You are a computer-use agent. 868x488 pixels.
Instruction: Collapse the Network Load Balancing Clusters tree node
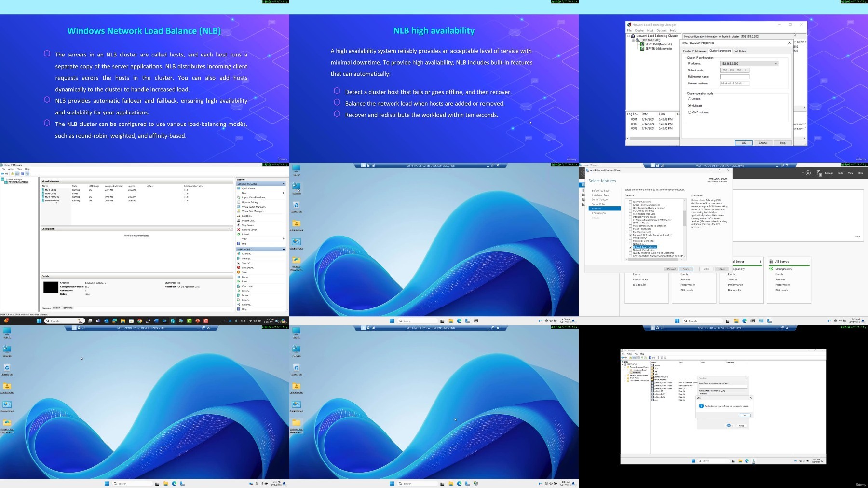[x=629, y=36]
